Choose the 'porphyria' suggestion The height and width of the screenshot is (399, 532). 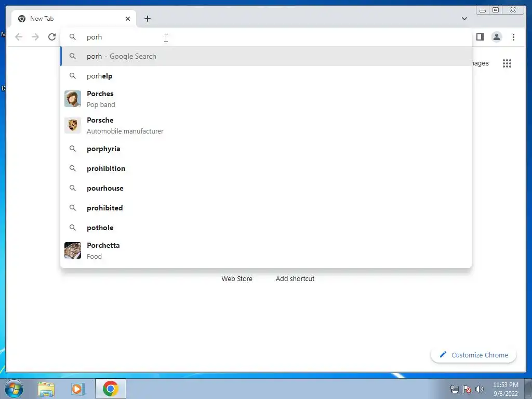266,149
